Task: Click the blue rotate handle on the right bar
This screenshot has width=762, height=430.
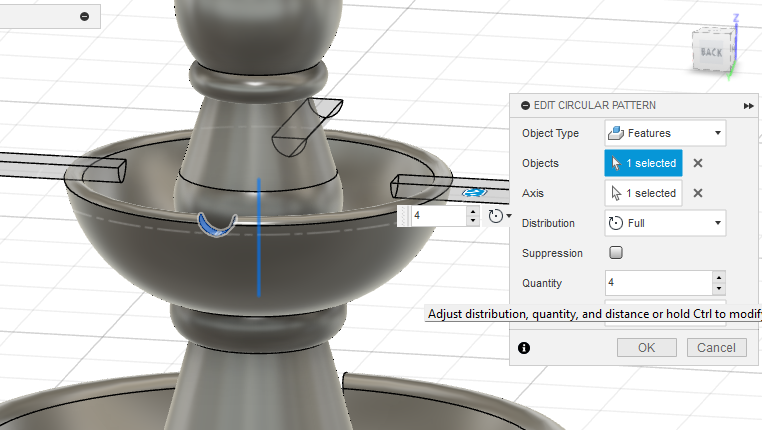Action: click(x=475, y=192)
